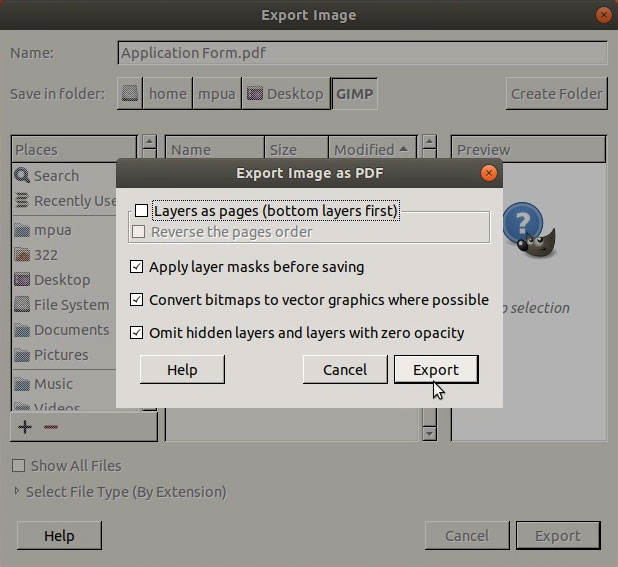Uncheck Omit hidden layers option

(x=136, y=333)
